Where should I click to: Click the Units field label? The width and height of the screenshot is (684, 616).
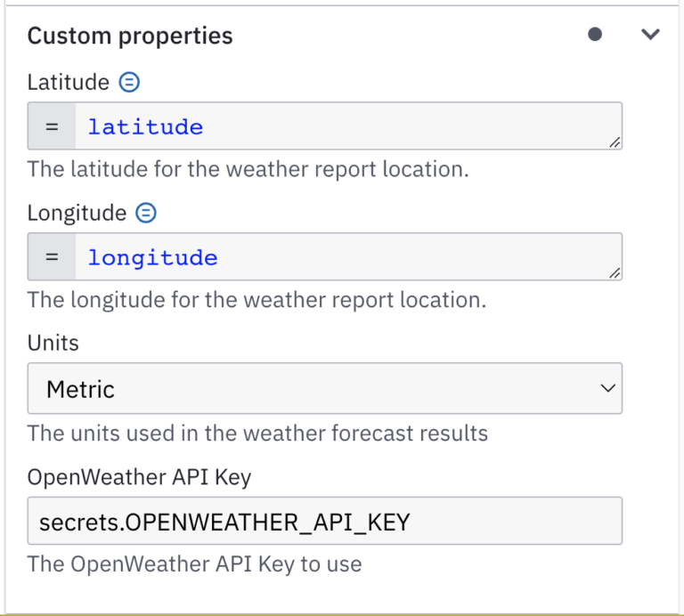(53, 344)
